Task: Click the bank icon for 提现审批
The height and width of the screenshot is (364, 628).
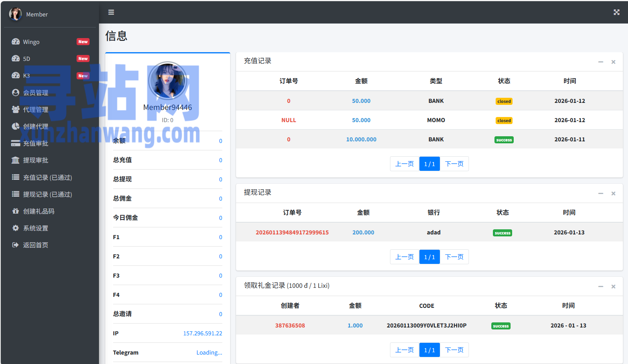Action: coord(16,160)
